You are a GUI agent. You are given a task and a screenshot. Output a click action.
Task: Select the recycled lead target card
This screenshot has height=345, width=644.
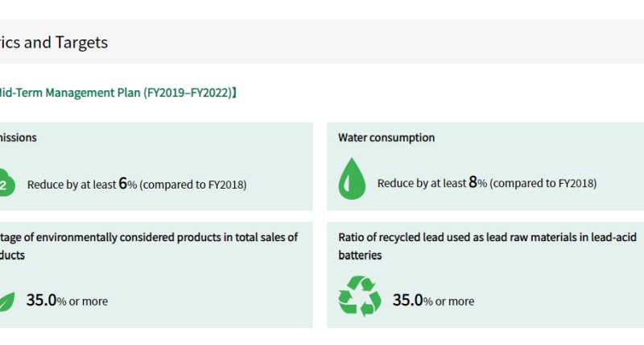click(485, 275)
